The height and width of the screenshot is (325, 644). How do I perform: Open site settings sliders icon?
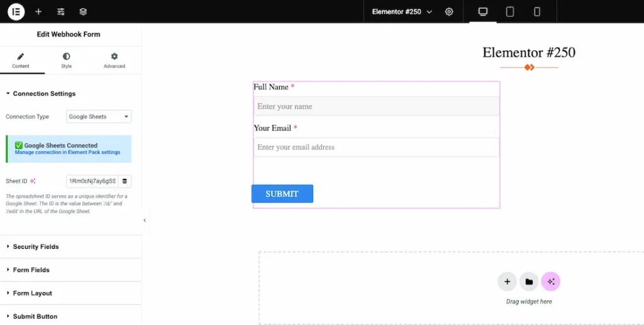tap(61, 11)
